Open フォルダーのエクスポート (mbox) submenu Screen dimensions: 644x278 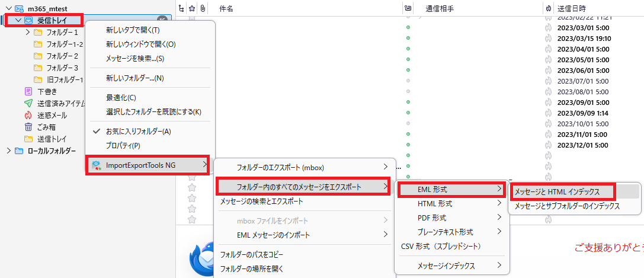click(x=305, y=168)
